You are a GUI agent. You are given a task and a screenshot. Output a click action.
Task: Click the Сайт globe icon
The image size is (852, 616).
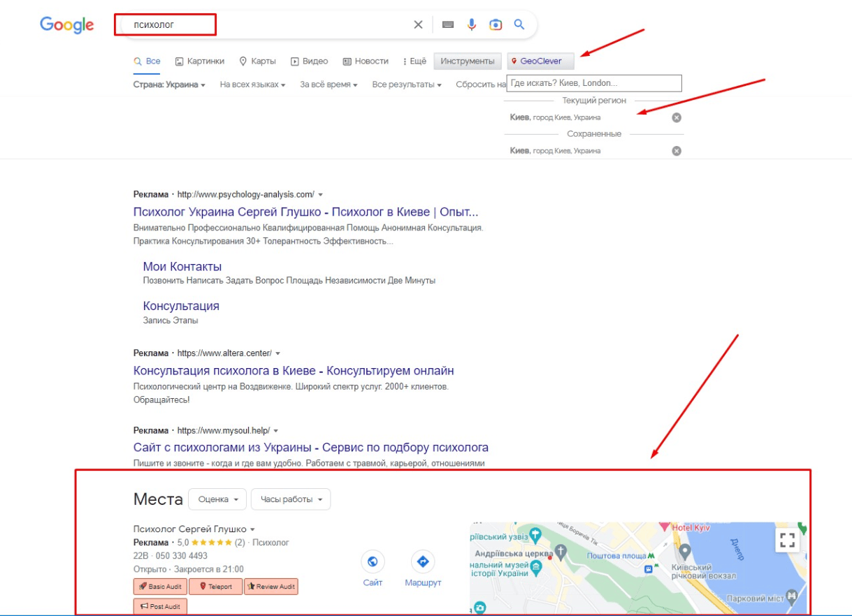point(373,562)
